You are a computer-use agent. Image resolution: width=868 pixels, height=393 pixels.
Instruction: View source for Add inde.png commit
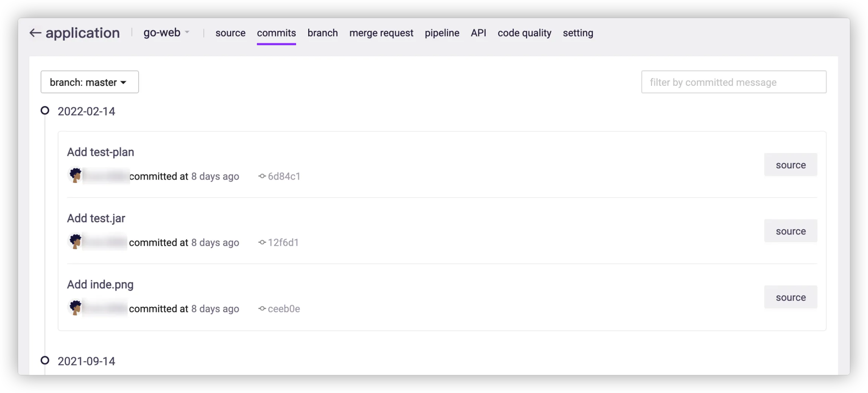click(x=790, y=297)
